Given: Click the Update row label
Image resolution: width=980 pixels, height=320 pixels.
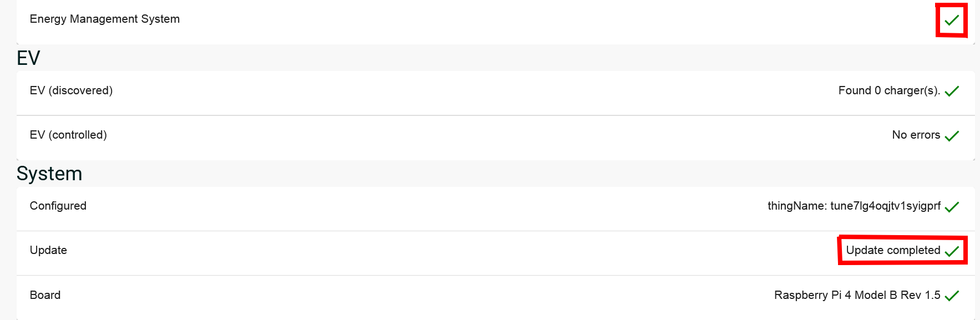Looking at the screenshot, I should click(x=48, y=250).
